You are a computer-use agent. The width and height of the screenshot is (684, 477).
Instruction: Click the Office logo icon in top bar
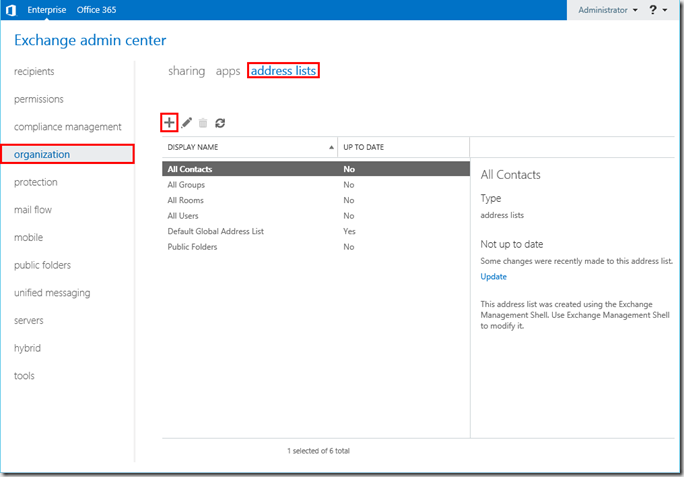point(11,10)
